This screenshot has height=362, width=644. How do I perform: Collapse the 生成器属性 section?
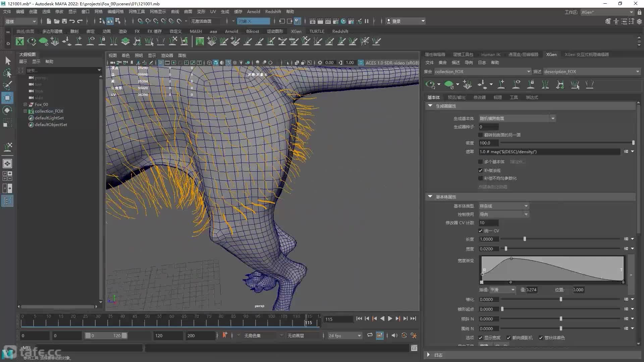click(430, 106)
